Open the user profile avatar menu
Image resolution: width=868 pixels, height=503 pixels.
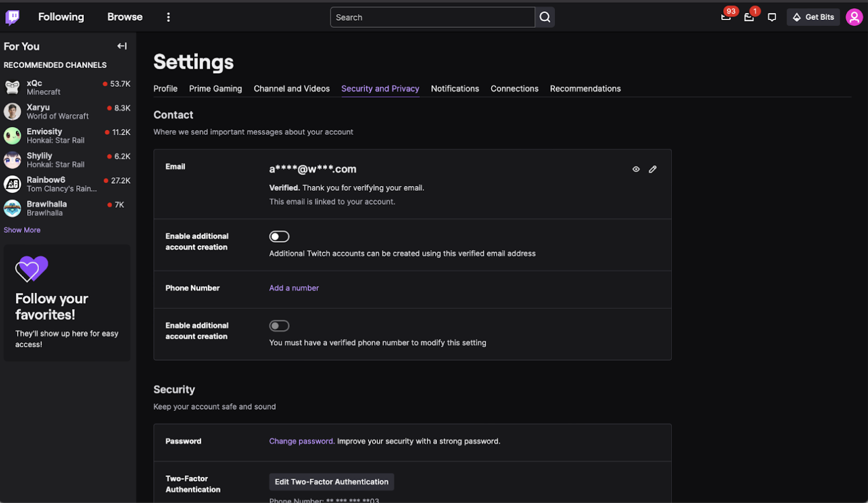coord(854,17)
